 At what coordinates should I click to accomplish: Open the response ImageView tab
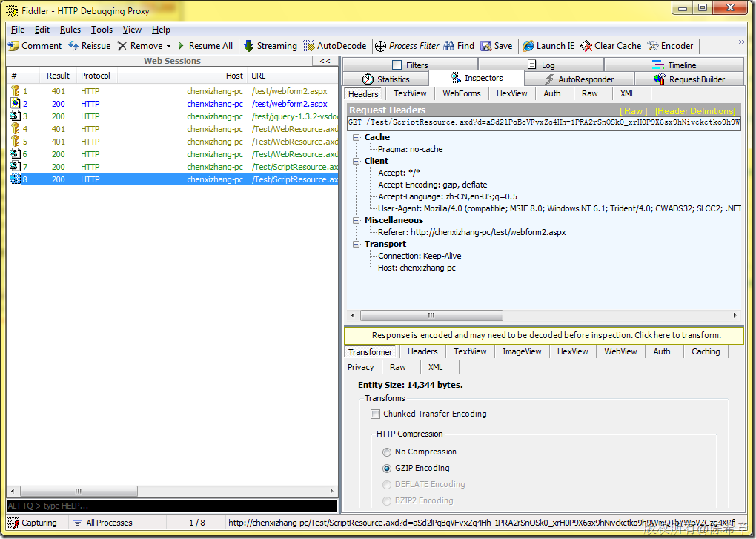coord(522,351)
